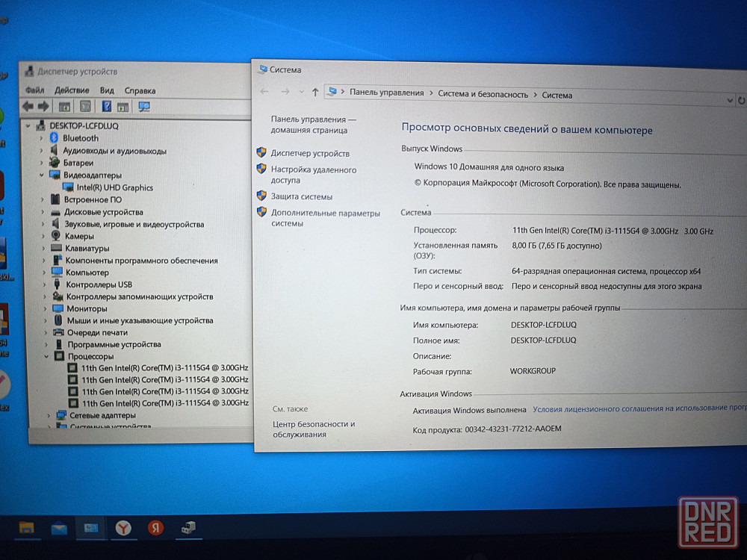Open Настройка удаленного доступа link

(x=314, y=175)
